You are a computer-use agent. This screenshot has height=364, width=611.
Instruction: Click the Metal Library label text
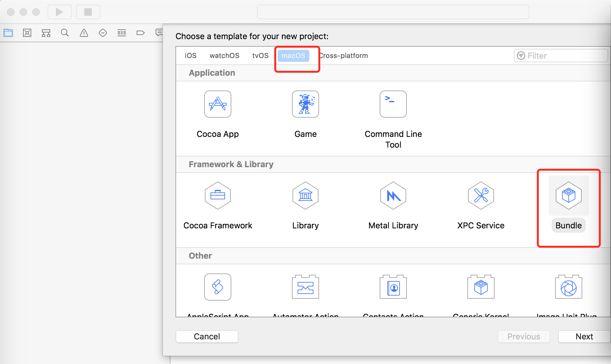[x=393, y=226]
